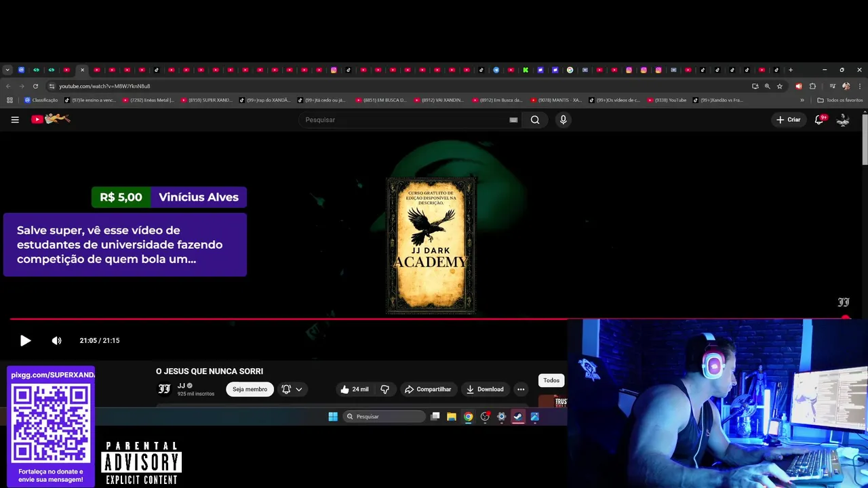Open the Chrome profile avatar

[846, 86]
